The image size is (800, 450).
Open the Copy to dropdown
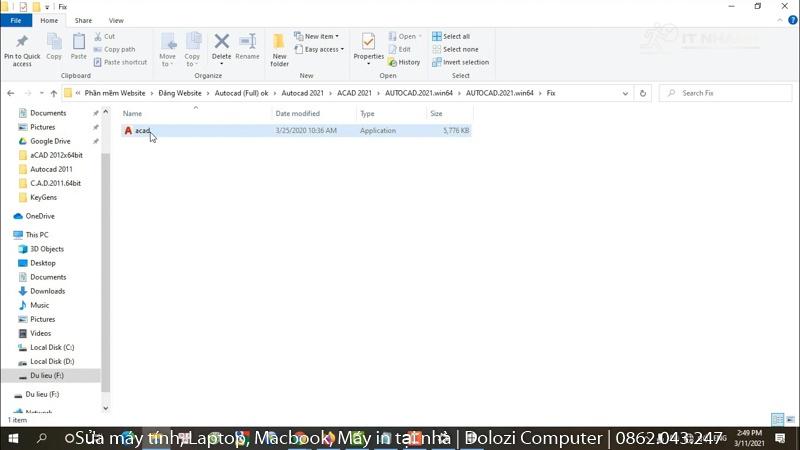[x=192, y=50]
